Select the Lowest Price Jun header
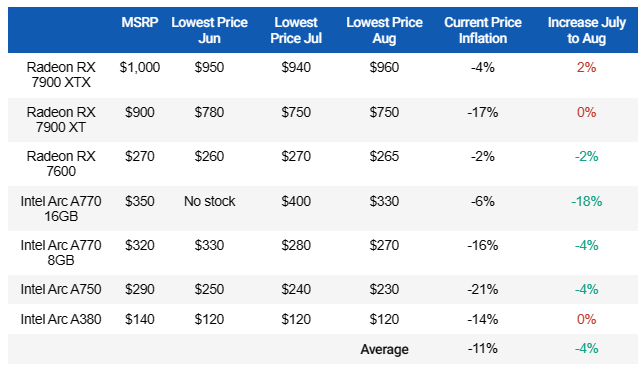Image resolution: width=644 pixels, height=377 pixels. [209, 30]
